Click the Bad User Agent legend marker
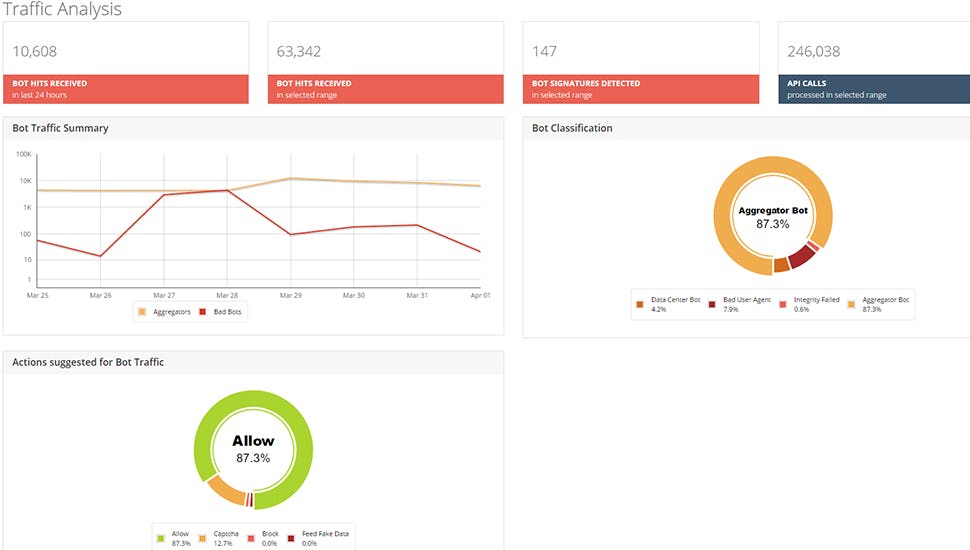The height and width of the screenshot is (550, 970). click(x=711, y=304)
